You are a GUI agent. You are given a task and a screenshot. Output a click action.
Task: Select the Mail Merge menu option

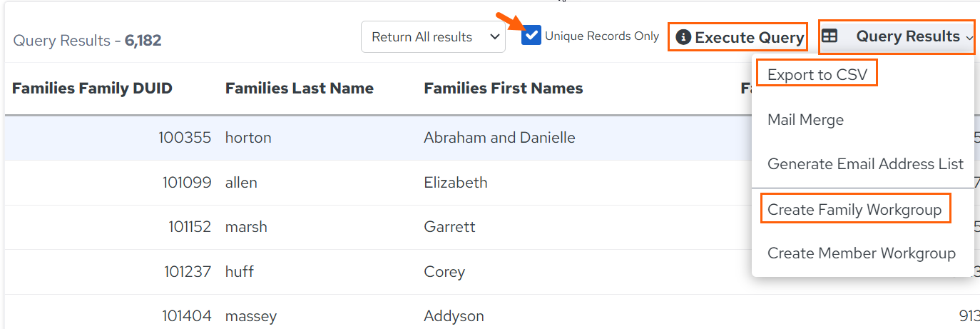(x=805, y=120)
